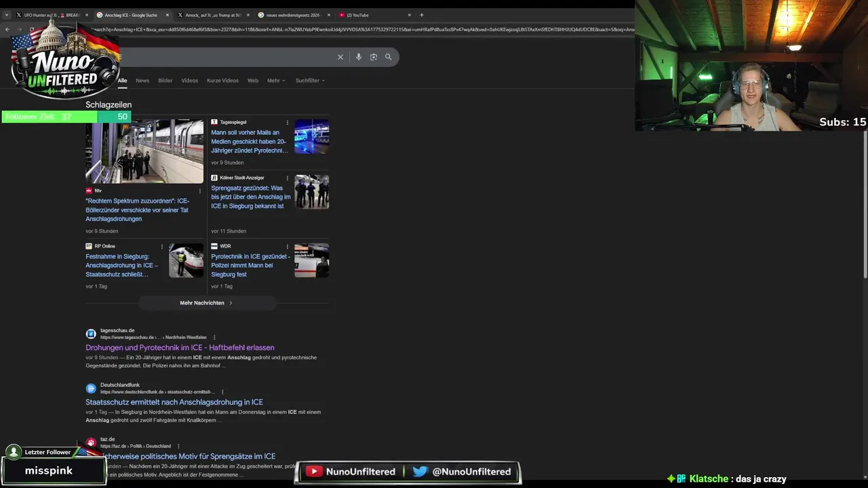Screen dimensions: 868x488
Task: Select the Bilder search filter
Action: tap(165, 81)
